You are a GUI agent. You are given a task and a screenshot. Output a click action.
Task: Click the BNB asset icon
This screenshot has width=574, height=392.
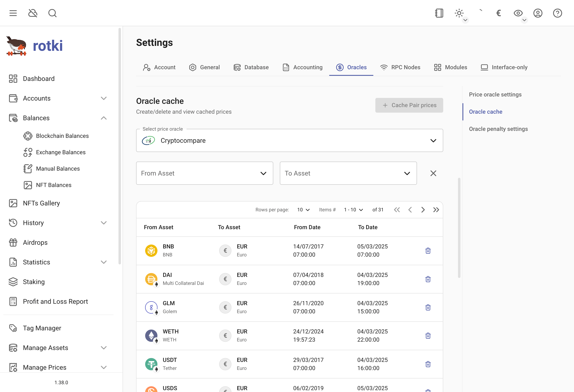(x=151, y=251)
